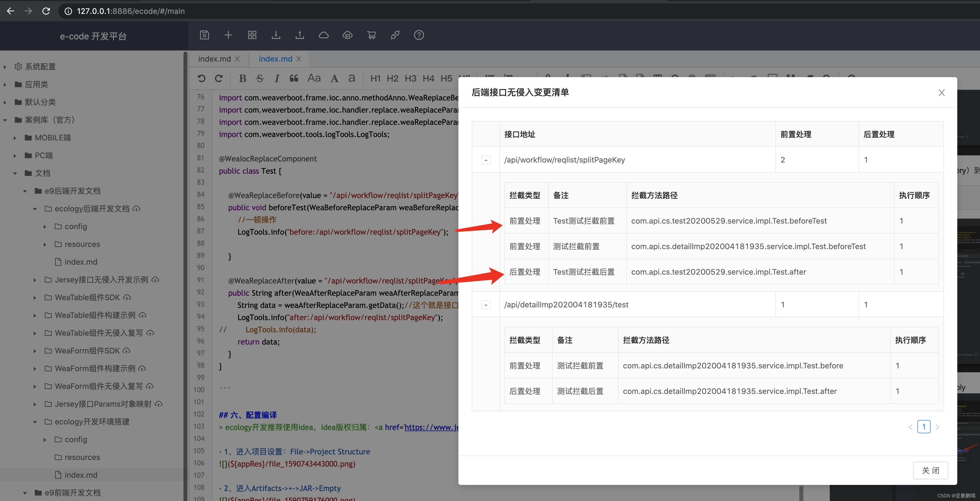Click the redo icon in toolbar
This screenshot has height=501, width=980.
point(218,79)
